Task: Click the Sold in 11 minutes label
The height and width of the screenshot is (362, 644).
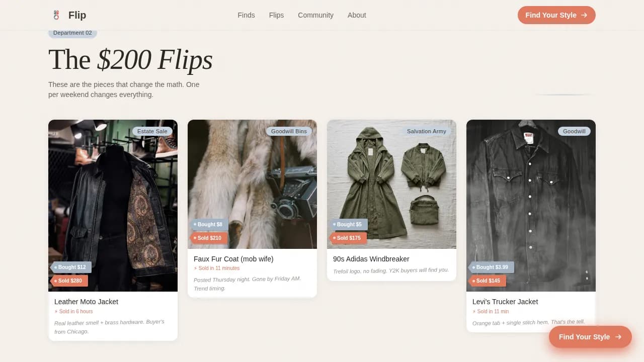Action: [216, 268]
